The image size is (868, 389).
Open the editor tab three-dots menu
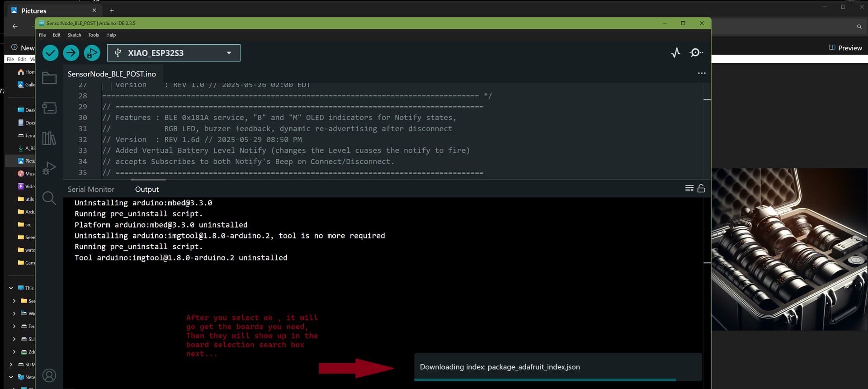pos(702,73)
